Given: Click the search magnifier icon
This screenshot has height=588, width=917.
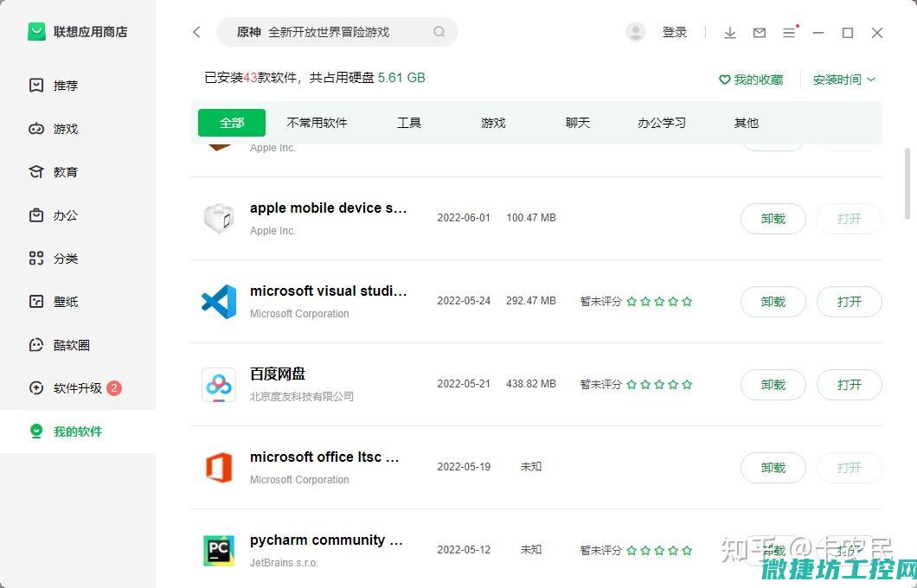Looking at the screenshot, I should [x=439, y=32].
